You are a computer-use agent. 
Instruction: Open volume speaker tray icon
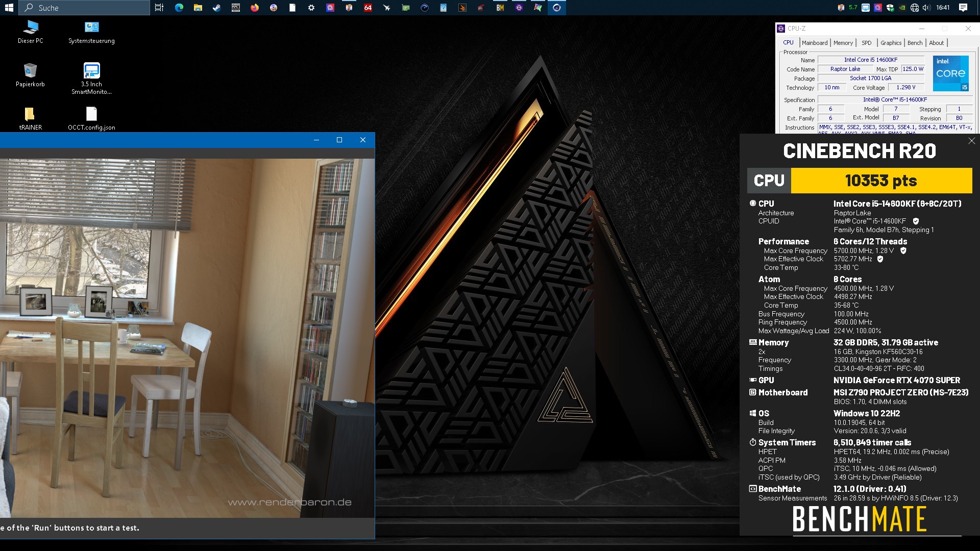pyautogui.click(x=927, y=8)
